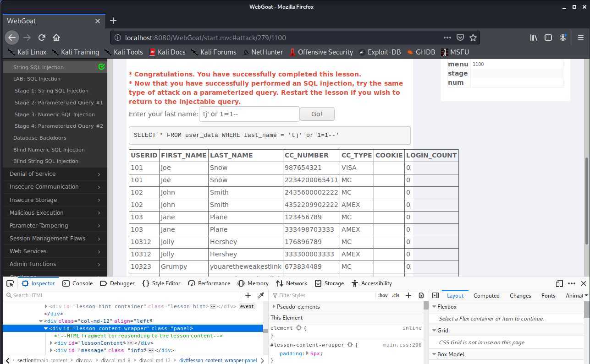The image size is (590, 364).
Task: Open the Blind String SQL Injection lesson
Action: 46,161
